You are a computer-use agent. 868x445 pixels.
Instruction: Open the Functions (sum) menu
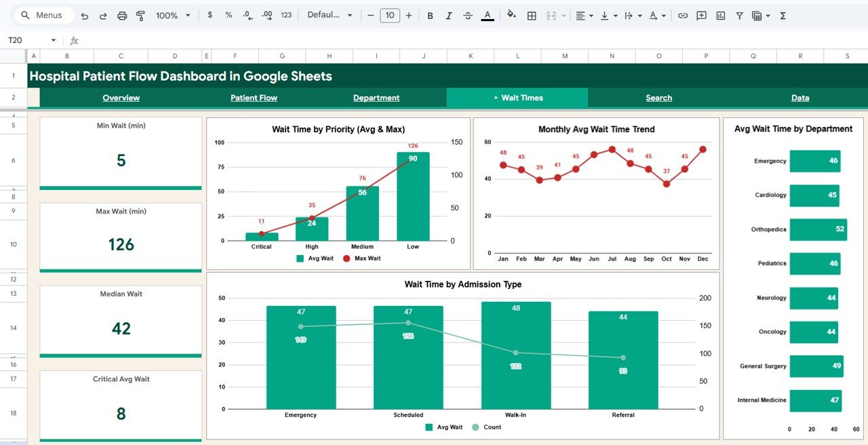pyautogui.click(x=782, y=15)
